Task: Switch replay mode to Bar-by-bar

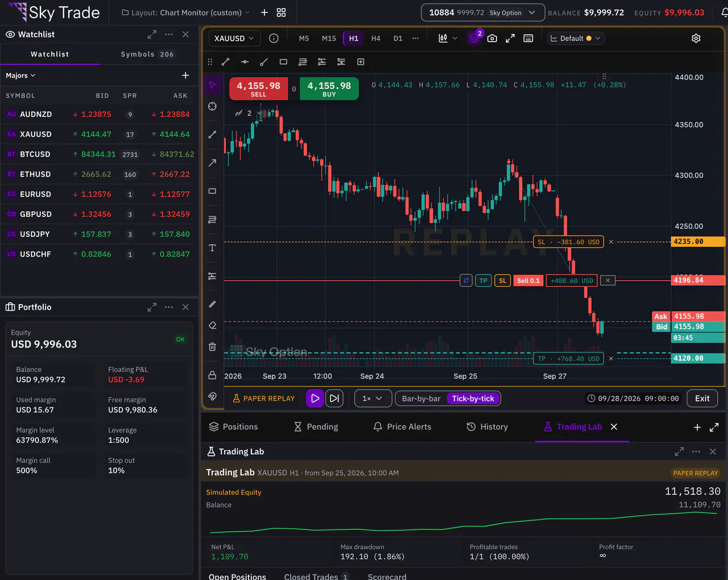Action: click(421, 398)
